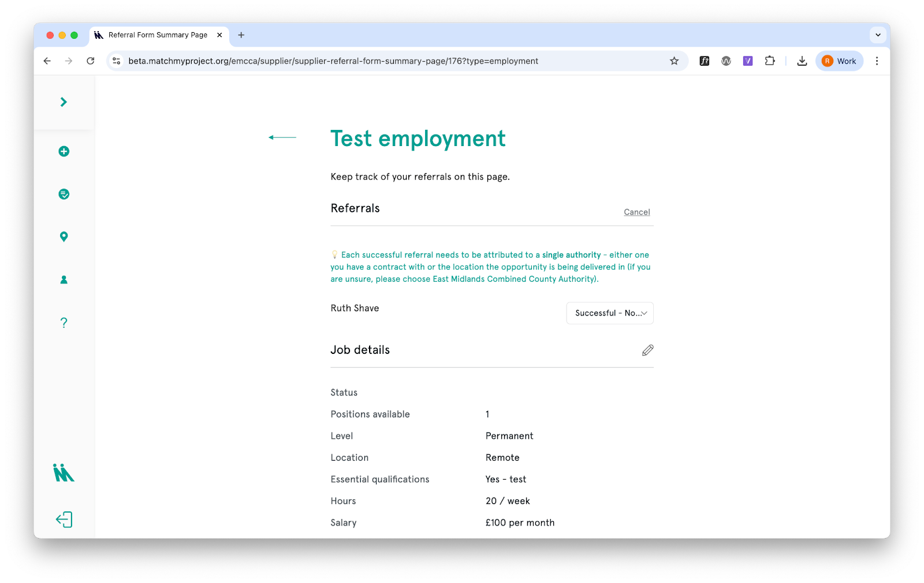Bookmark this page with the star icon
The image size is (924, 583).
[674, 61]
